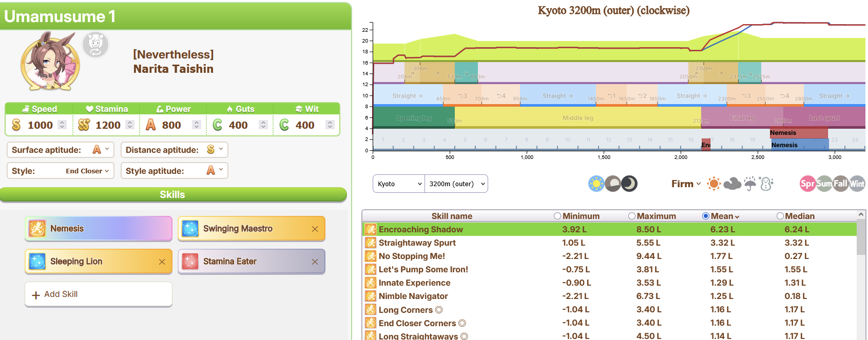868x340 pixels.
Task: Open Style aptitude dropdown
Action: tap(175, 171)
